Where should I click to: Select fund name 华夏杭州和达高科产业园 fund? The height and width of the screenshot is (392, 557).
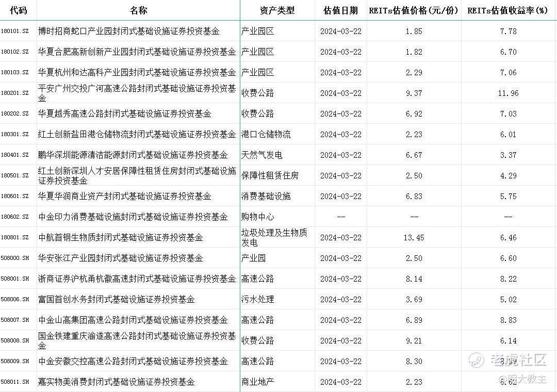[x=137, y=72]
